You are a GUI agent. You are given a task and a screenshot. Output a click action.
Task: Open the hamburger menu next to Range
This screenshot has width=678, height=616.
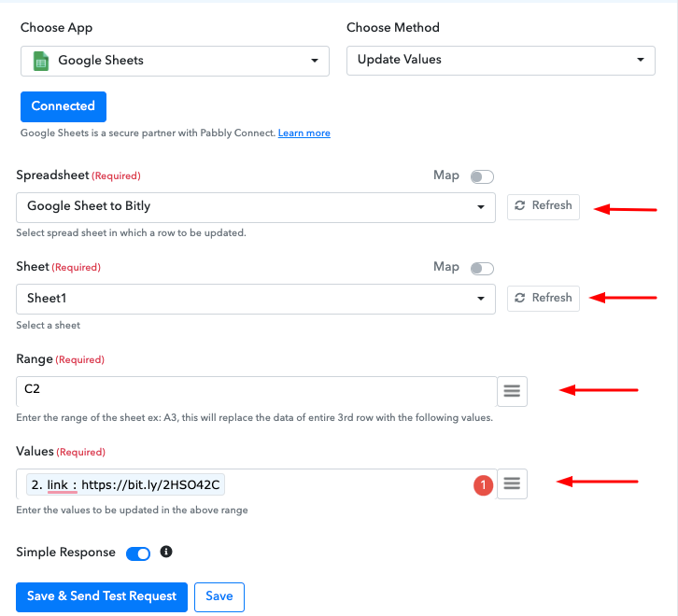512,391
